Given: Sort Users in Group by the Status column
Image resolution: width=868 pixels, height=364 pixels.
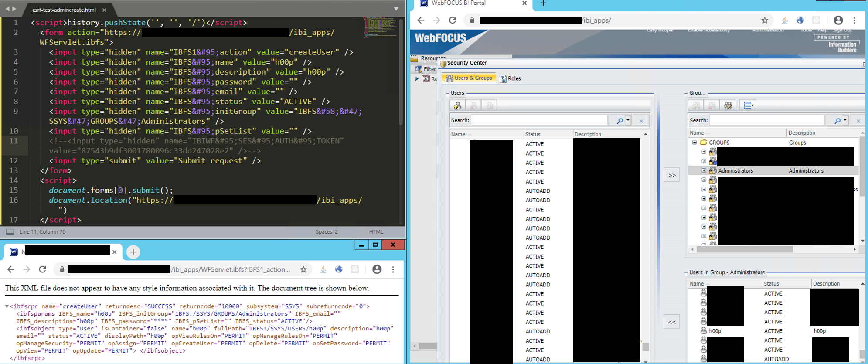Looking at the screenshot, I should coord(786,283).
